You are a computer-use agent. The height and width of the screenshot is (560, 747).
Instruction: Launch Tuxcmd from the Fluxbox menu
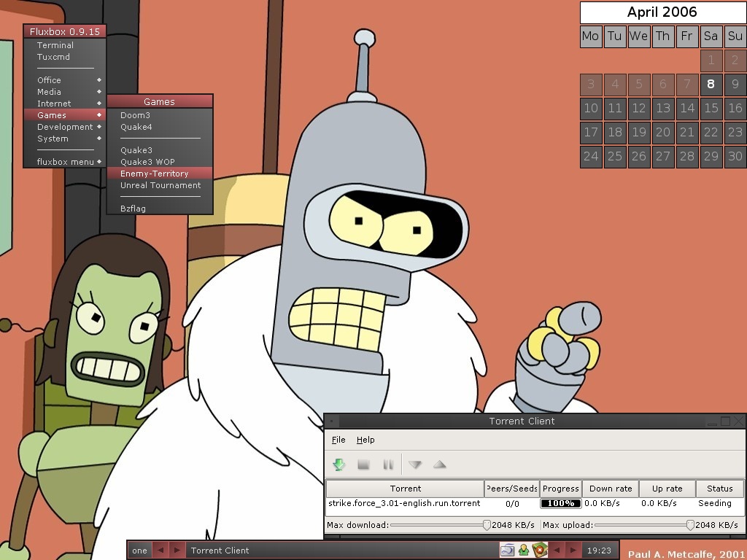[x=64, y=57]
